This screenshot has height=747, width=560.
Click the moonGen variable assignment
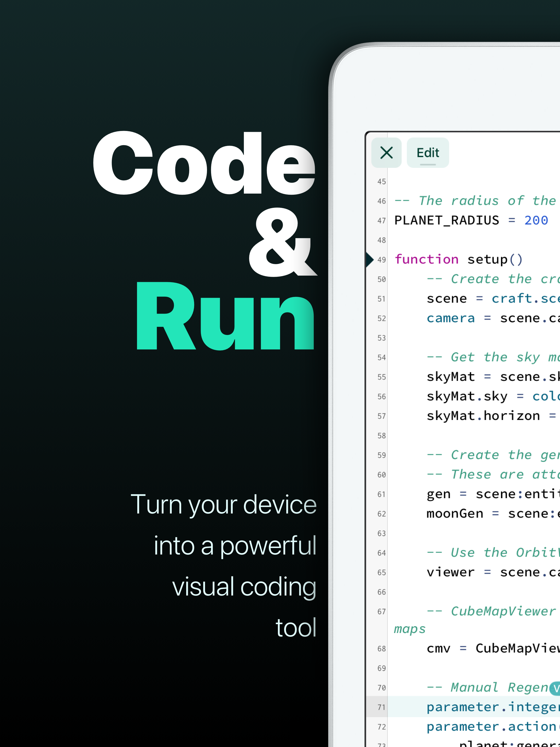[455, 513]
